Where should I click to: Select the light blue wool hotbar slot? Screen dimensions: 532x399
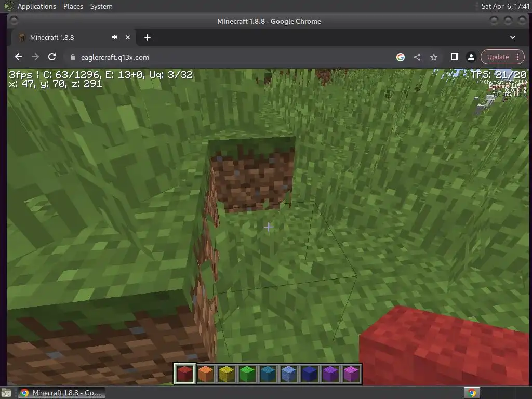click(289, 374)
